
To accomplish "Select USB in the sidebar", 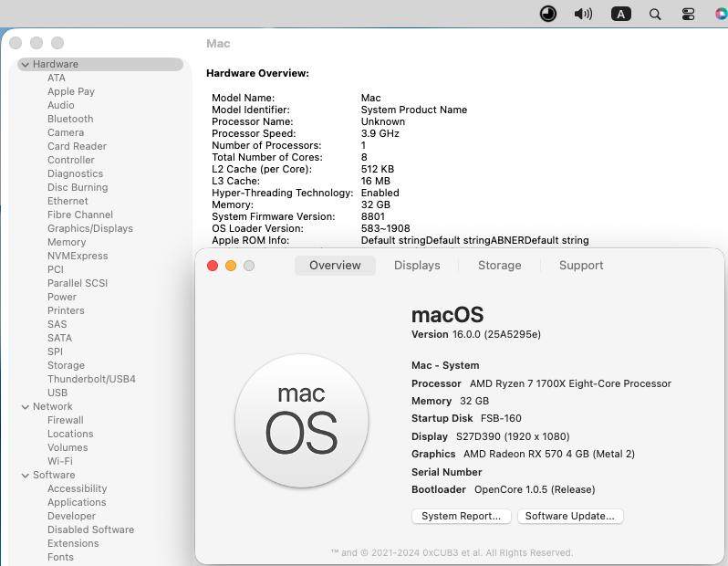I will 57,393.
